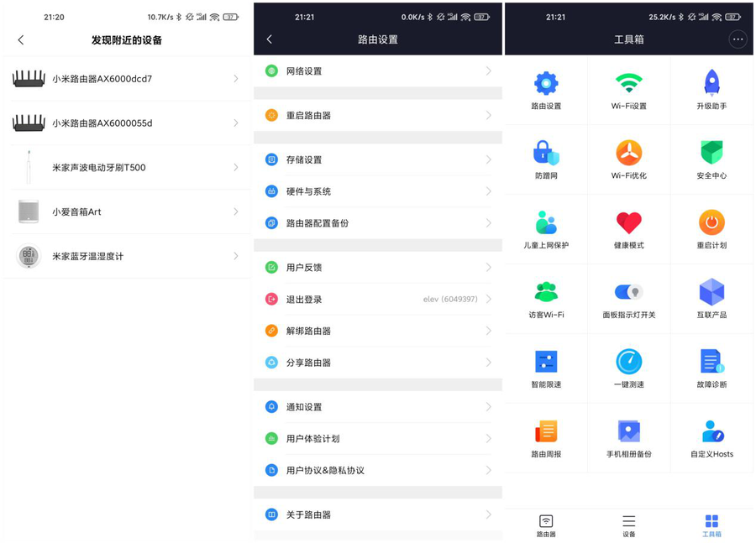Open the 一键测速 speed test icon

(628, 363)
